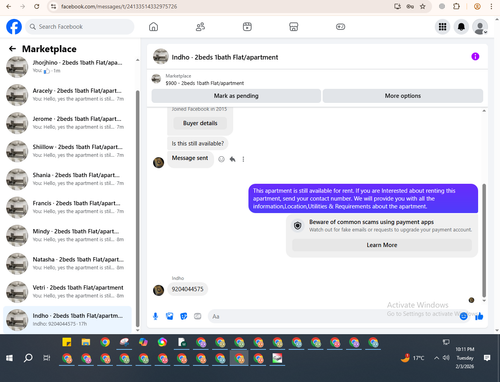The height and width of the screenshot is (382, 500).
Task: Open Jhorjhino conversation in list
Action: pyautogui.click(x=68, y=67)
